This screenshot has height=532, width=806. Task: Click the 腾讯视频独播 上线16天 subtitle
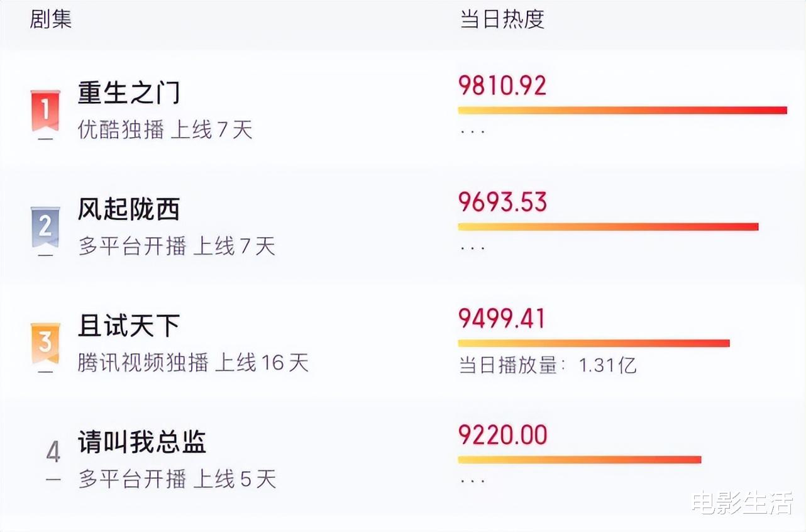pos(194,363)
